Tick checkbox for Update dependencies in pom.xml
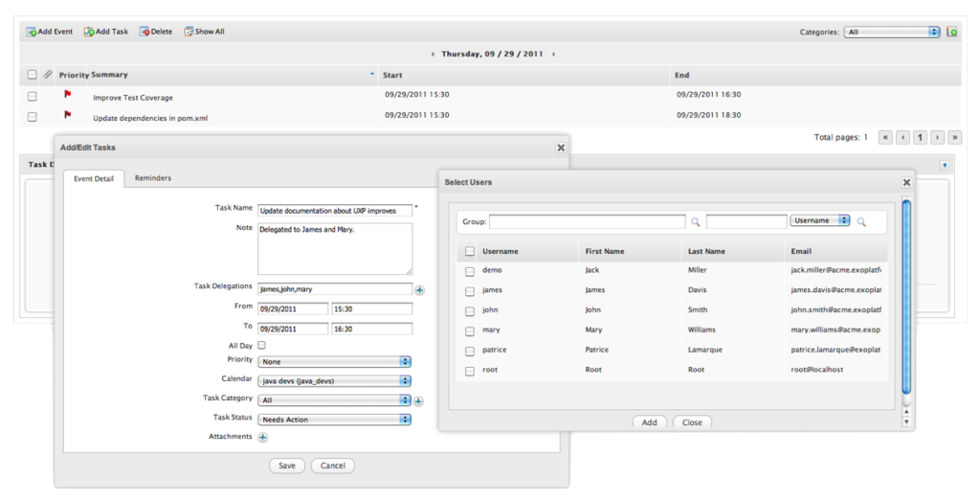 [x=32, y=117]
